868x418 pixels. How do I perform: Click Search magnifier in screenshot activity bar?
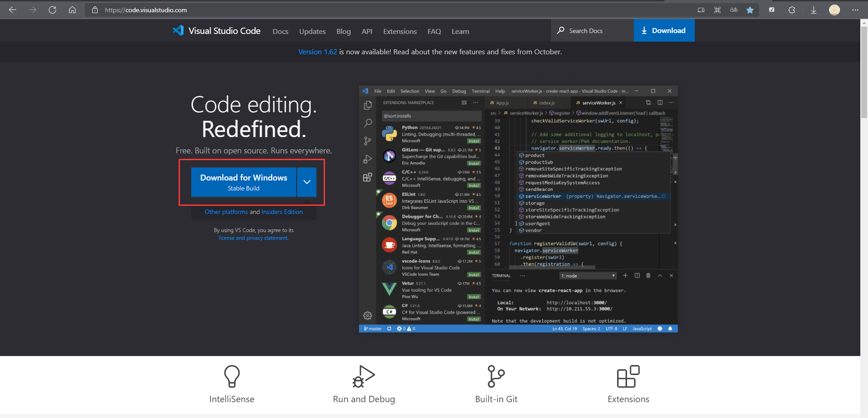click(368, 123)
